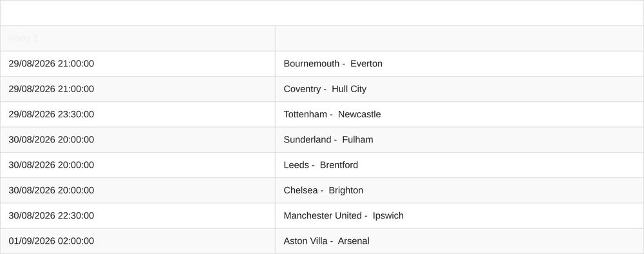
Task: Click the Everton team name
Action: coord(366,64)
